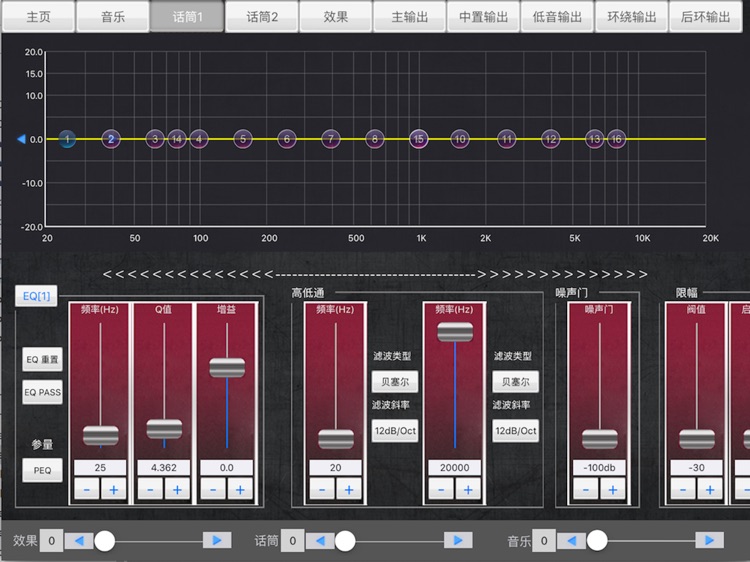Select EQ node 12 on the graph
This screenshot has width=750, height=562.
tap(551, 139)
